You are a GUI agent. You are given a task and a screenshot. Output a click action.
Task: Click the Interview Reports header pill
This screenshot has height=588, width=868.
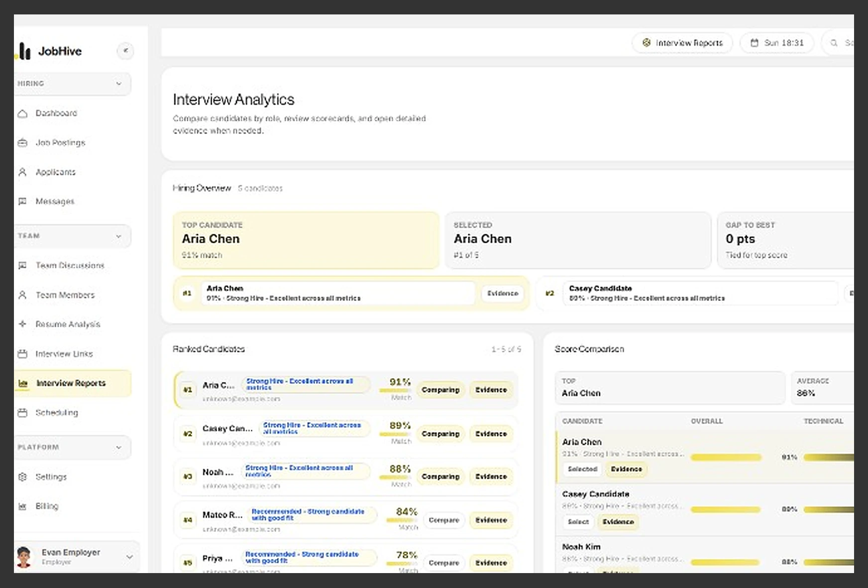682,43
